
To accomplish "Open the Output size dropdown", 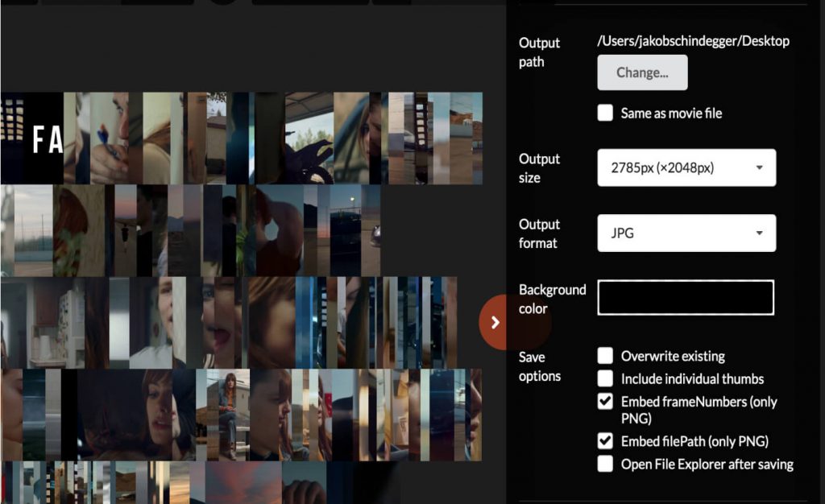I will coord(686,167).
